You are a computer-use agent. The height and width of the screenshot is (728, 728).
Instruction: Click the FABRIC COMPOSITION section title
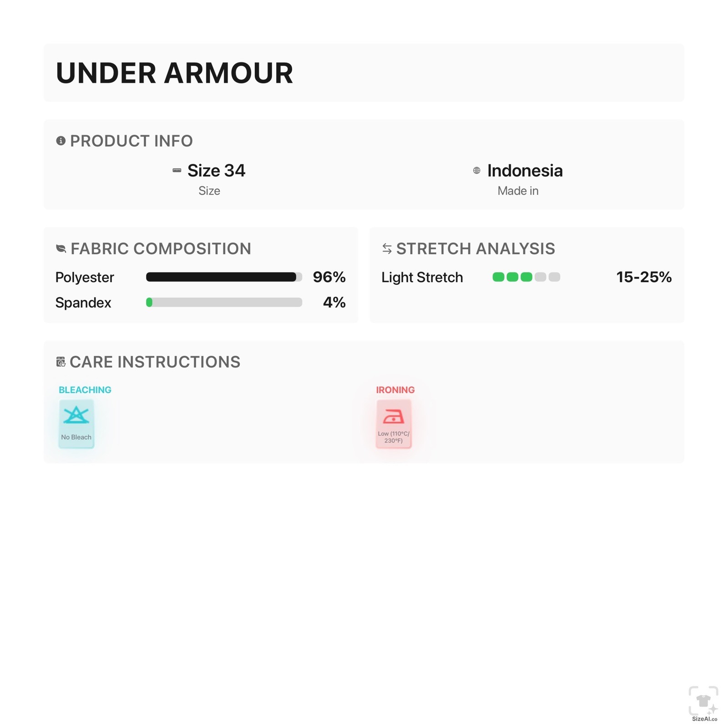click(161, 248)
